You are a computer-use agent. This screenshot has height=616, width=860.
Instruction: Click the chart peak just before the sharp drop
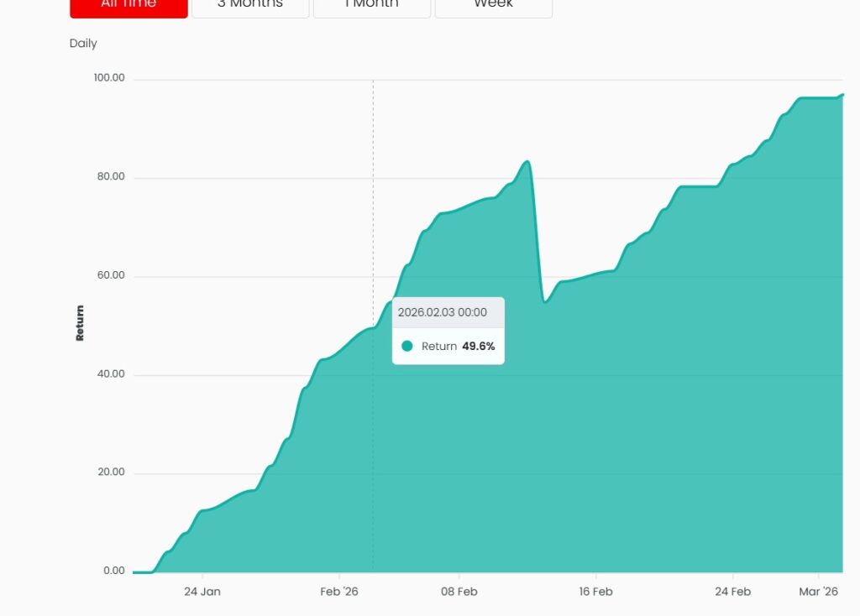[x=527, y=161]
